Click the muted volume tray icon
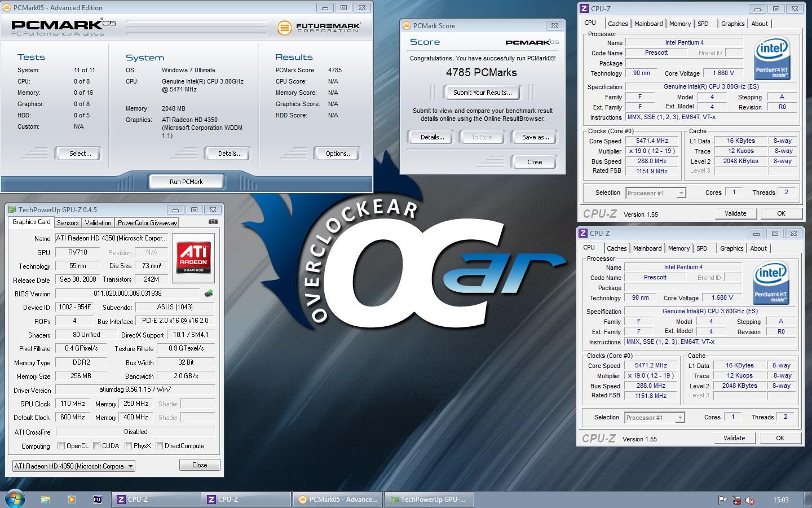This screenshot has width=812, height=508. click(x=751, y=500)
